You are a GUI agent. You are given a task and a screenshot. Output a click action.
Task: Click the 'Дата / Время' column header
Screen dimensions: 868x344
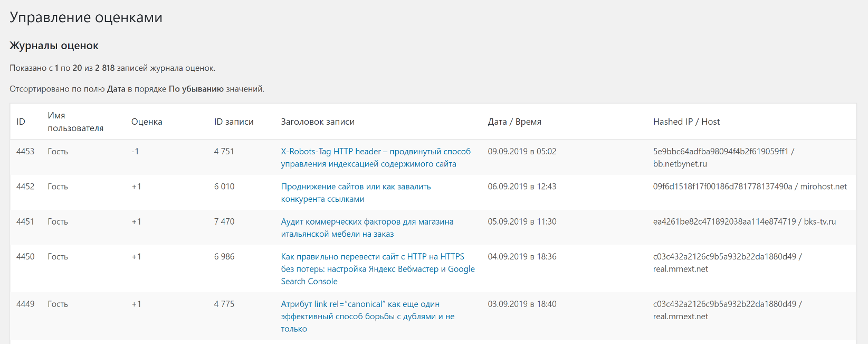click(x=514, y=122)
